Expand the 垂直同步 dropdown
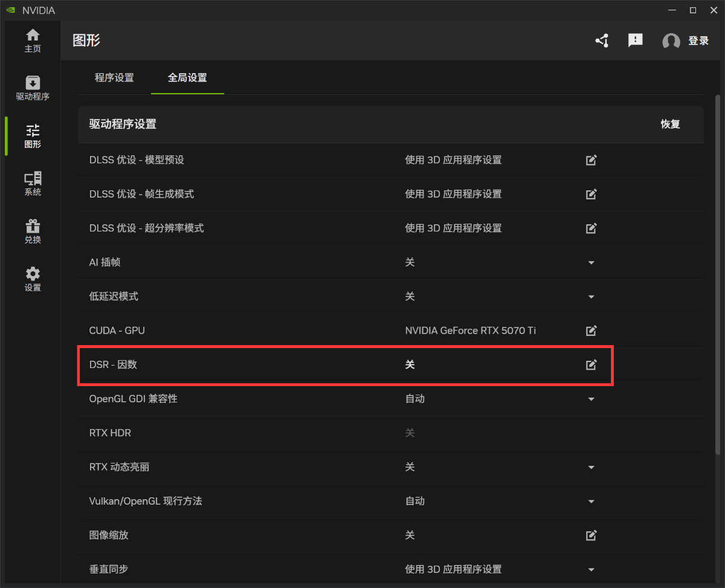This screenshot has height=588, width=725. [x=591, y=570]
